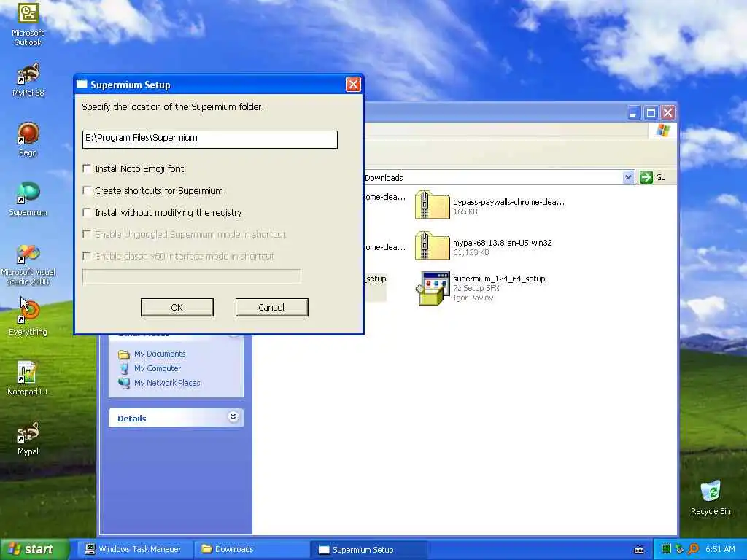Open the My Computer link
747x560 pixels.
click(x=158, y=368)
